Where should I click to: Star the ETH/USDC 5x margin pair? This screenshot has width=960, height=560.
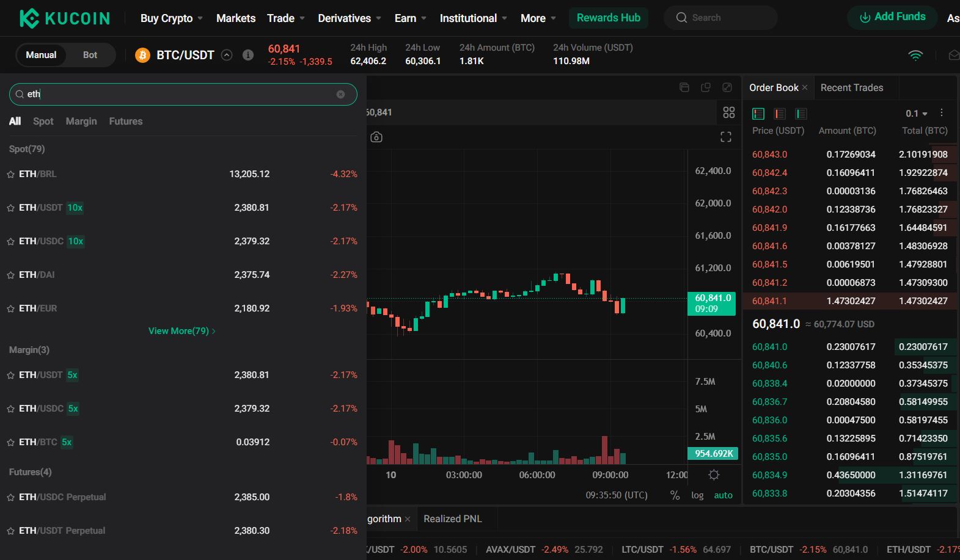click(10, 409)
